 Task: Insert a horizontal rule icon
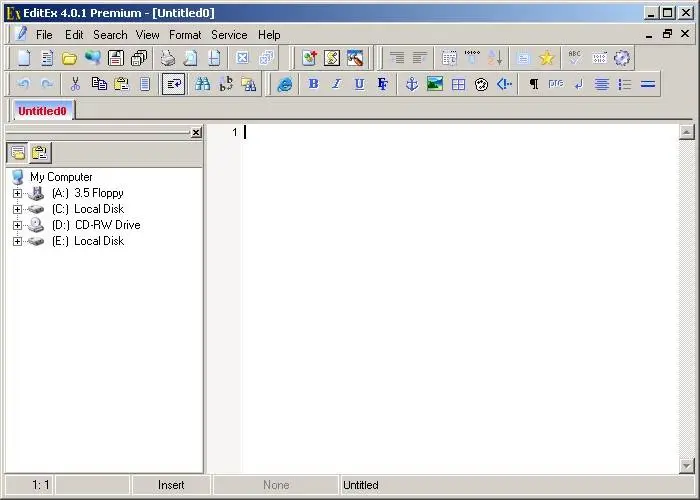648,84
